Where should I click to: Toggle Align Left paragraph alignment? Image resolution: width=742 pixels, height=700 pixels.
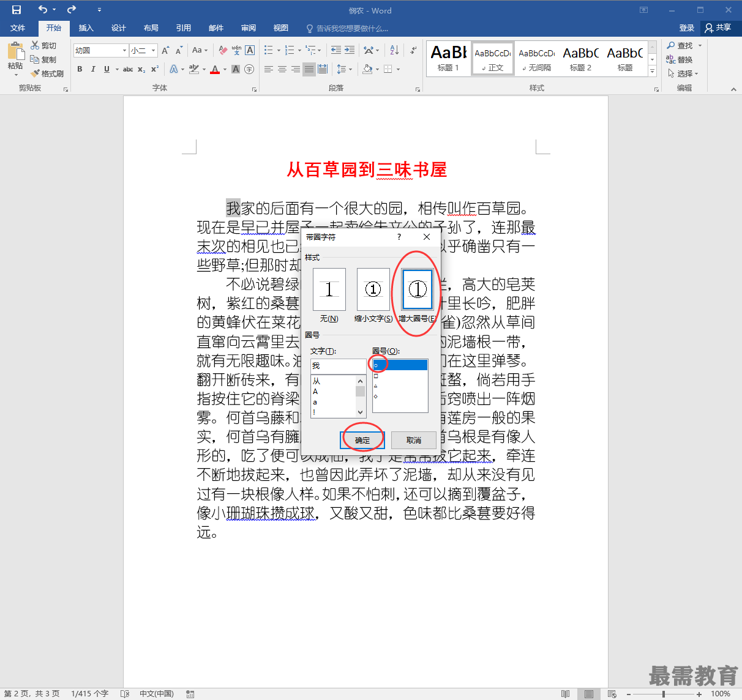[x=269, y=69]
